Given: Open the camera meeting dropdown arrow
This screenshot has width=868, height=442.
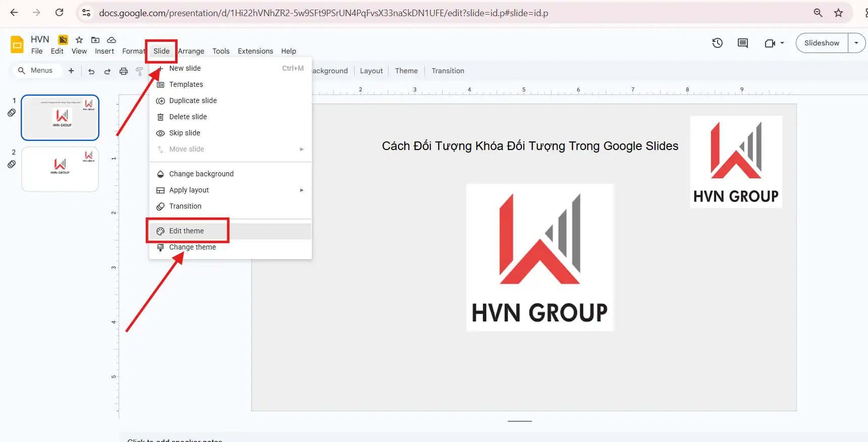Looking at the screenshot, I should point(782,43).
